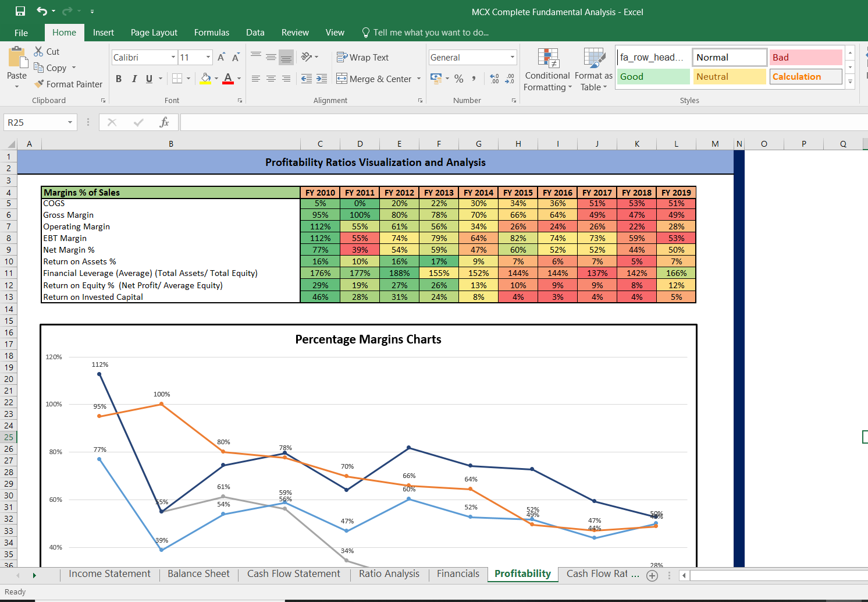
Task: Open the font size dropdown
Action: tap(208, 57)
